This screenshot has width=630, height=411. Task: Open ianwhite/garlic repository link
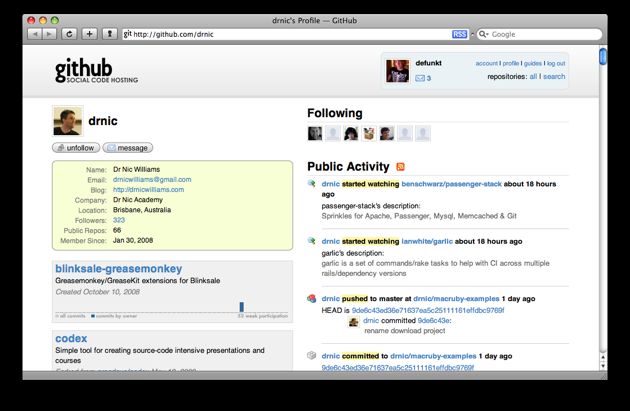click(427, 241)
